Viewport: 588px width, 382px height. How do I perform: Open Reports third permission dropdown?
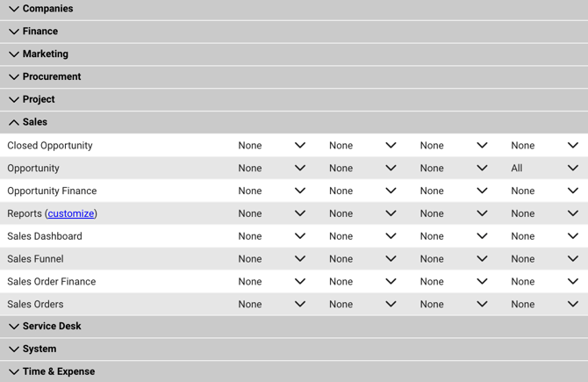(x=454, y=213)
